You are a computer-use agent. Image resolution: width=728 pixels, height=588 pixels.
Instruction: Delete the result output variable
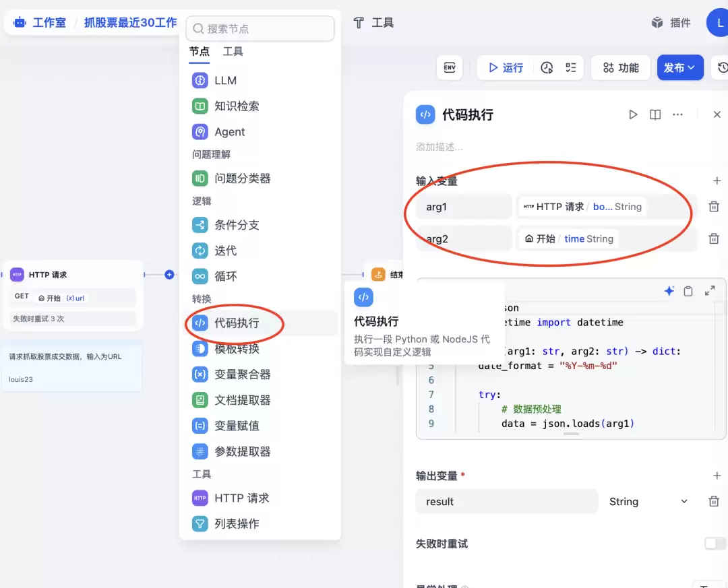coord(714,501)
